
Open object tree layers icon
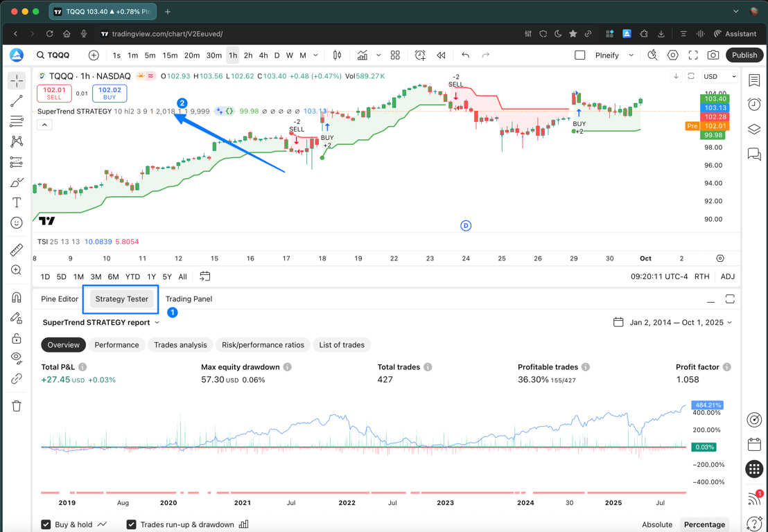(x=754, y=130)
